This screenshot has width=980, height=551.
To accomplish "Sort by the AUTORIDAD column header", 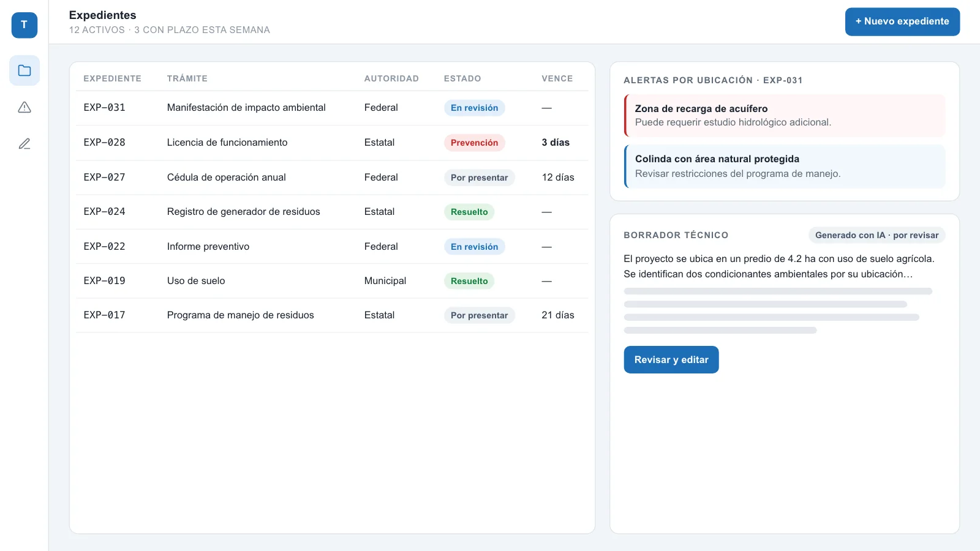I will [391, 78].
